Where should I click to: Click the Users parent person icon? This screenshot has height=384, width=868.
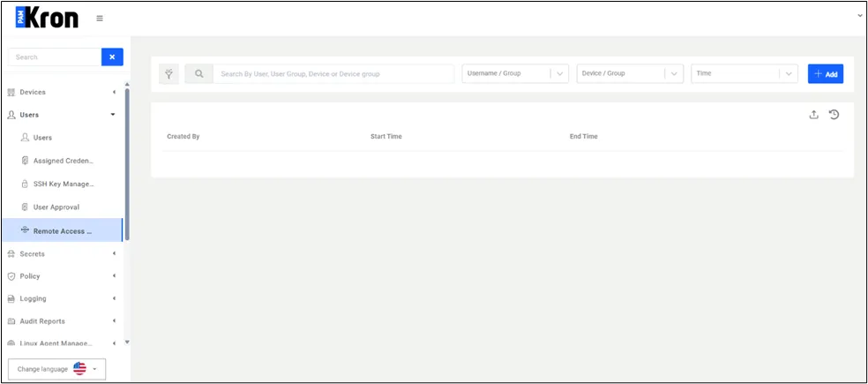coord(11,115)
